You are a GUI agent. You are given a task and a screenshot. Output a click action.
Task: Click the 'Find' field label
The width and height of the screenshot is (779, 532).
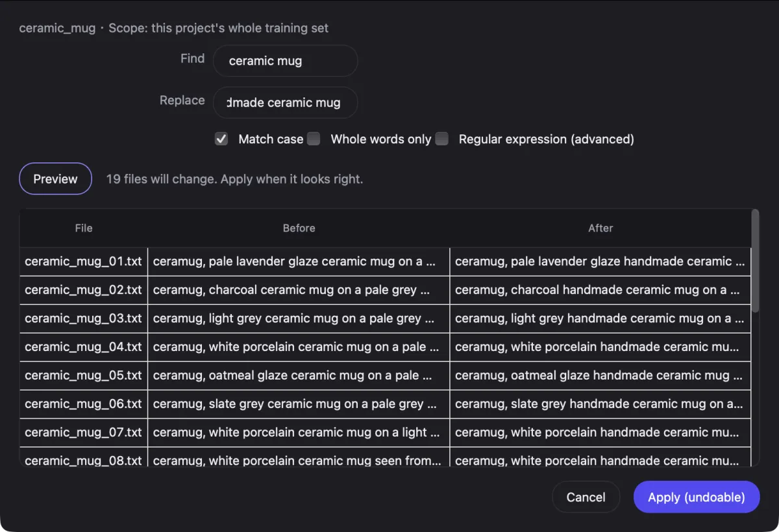(x=192, y=58)
